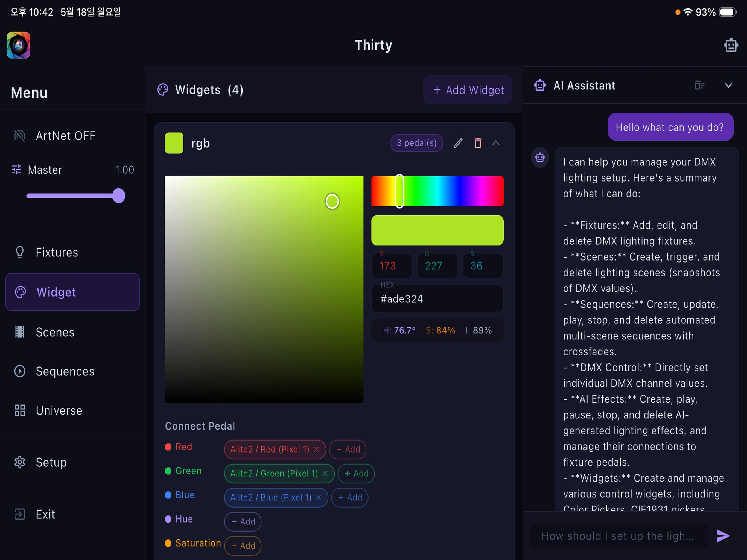
Task: Click the Hue channel label
Action: [x=184, y=519]
